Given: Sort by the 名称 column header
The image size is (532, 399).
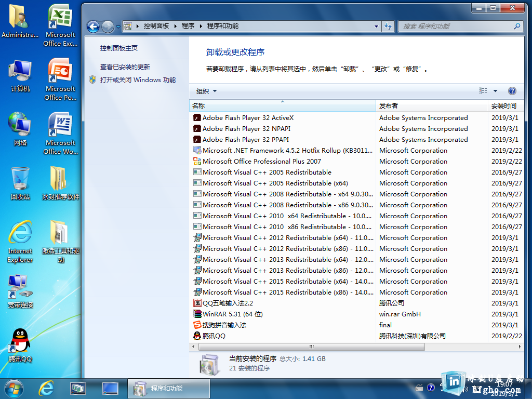Looking at the screenshot, I should click(x=282, y=106).
